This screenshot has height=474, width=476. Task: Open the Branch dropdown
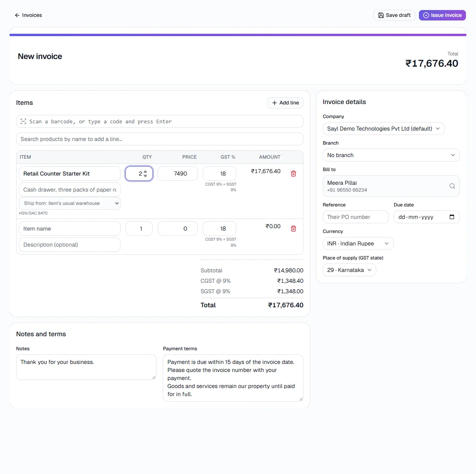tap(391, 155)
